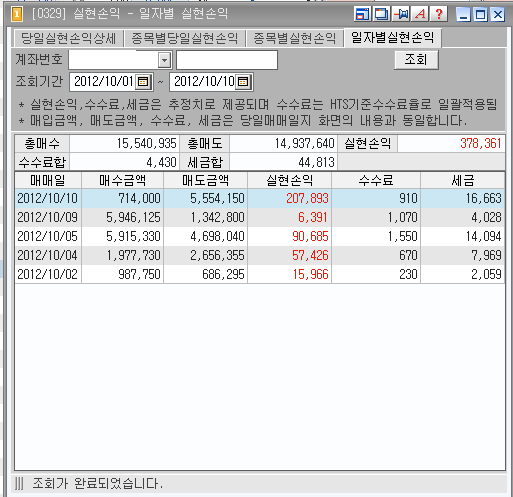
Task: Click buy amount 714,000
Action: click(x=139, y=198)
